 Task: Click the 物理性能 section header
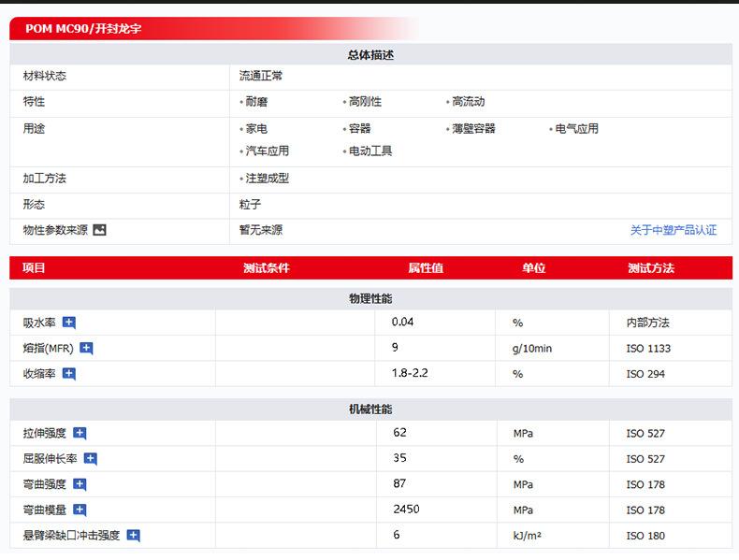[x=369, y=298]
